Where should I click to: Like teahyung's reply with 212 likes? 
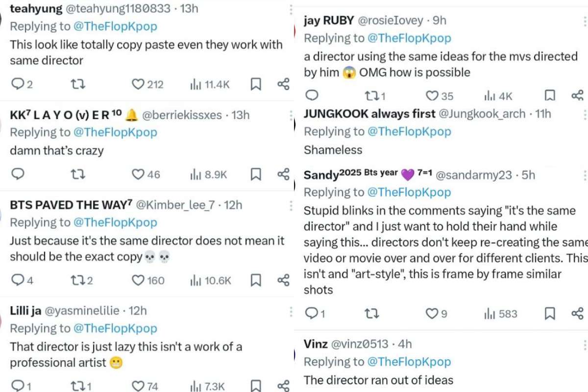(139, 84)
